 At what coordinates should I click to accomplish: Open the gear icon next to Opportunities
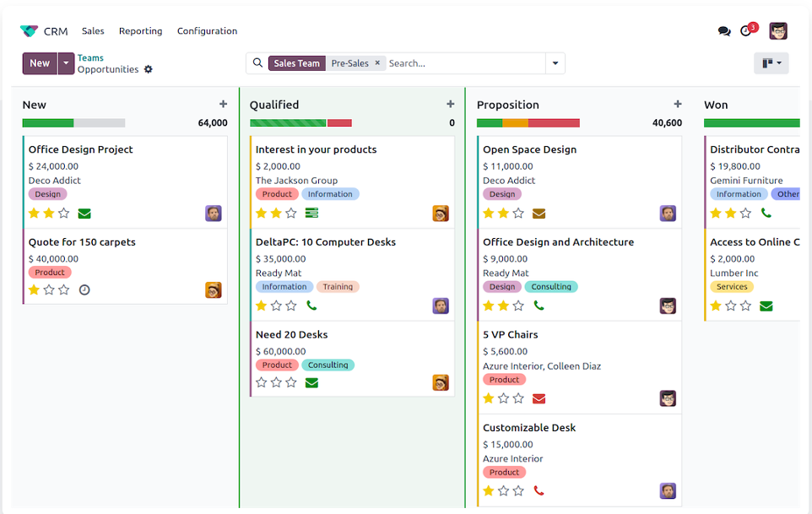point(148,69)
